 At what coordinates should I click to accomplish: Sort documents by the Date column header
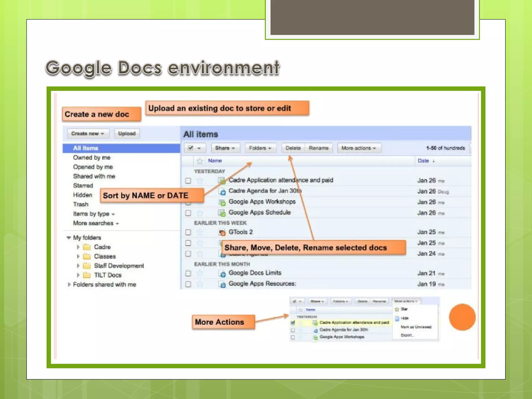(423, 161)
